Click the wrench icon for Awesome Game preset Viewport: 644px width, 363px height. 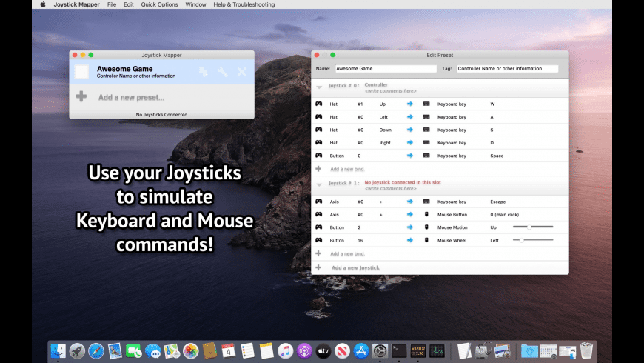point(222,72)
